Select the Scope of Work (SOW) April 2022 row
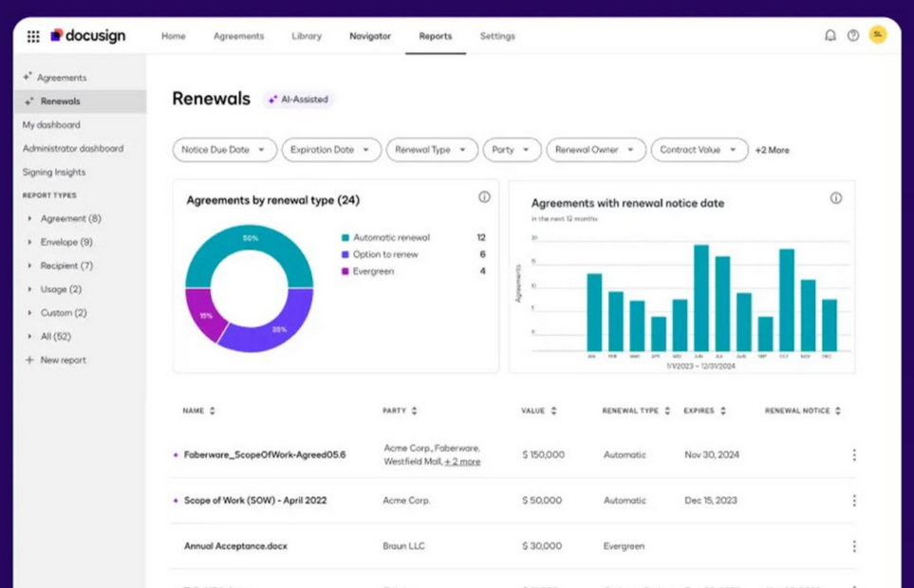The width and height of the screenshot is (914, 588). click(255, 500)
